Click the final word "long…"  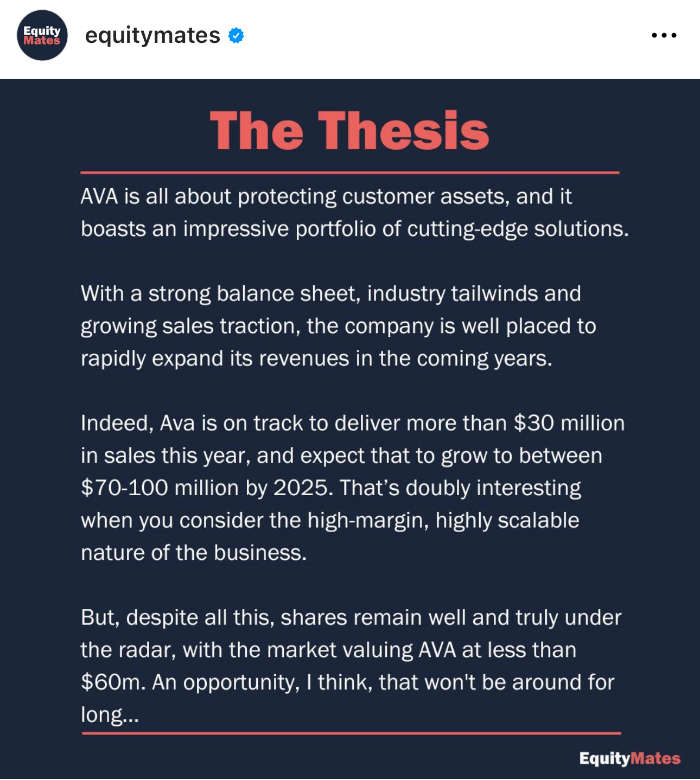point(110,715)
